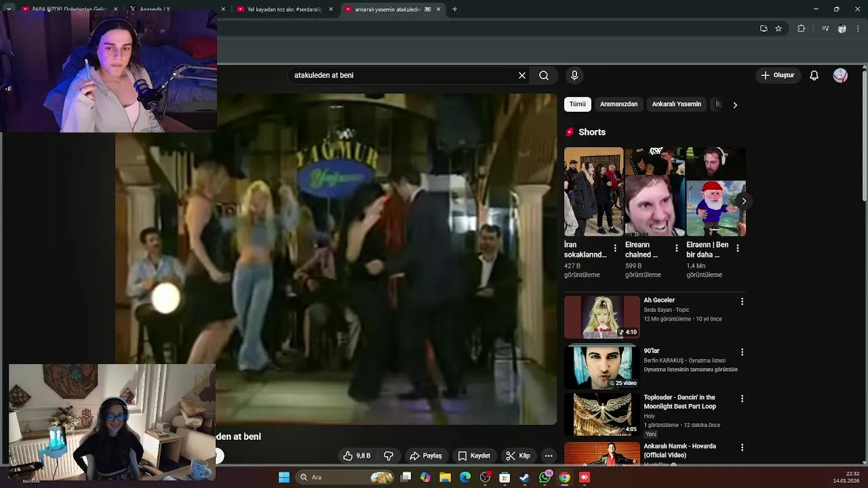The width and height of the screenshot is (868, 488).
Task: Open OBS Studio from taskbar
Action: [485, 477]
